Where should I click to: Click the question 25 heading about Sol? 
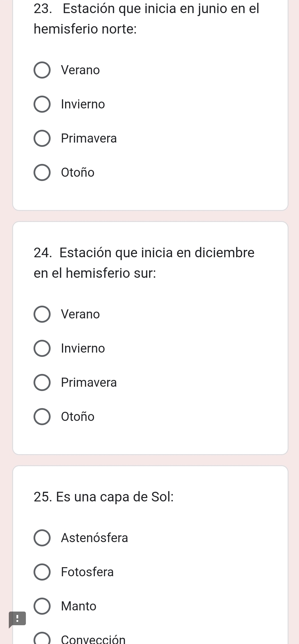point(104,497)
